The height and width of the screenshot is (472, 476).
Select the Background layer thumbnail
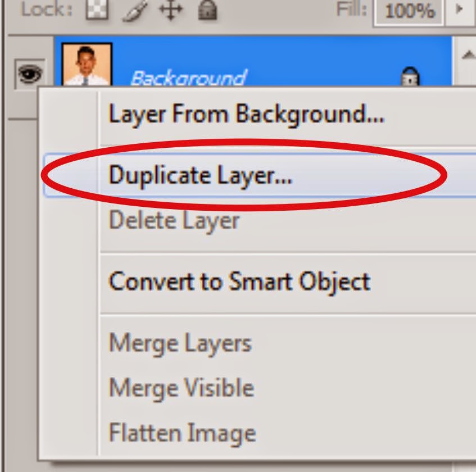(x=87, y=65)
